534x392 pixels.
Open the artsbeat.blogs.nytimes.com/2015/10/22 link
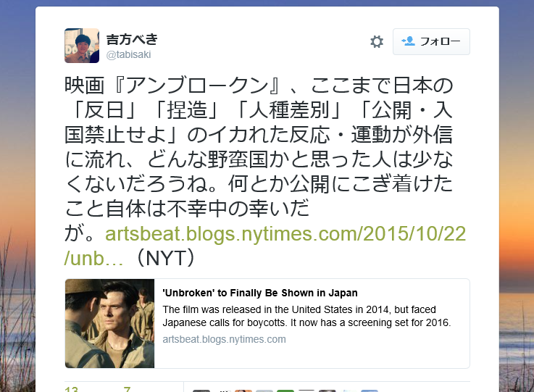click(x=285, y=234)
